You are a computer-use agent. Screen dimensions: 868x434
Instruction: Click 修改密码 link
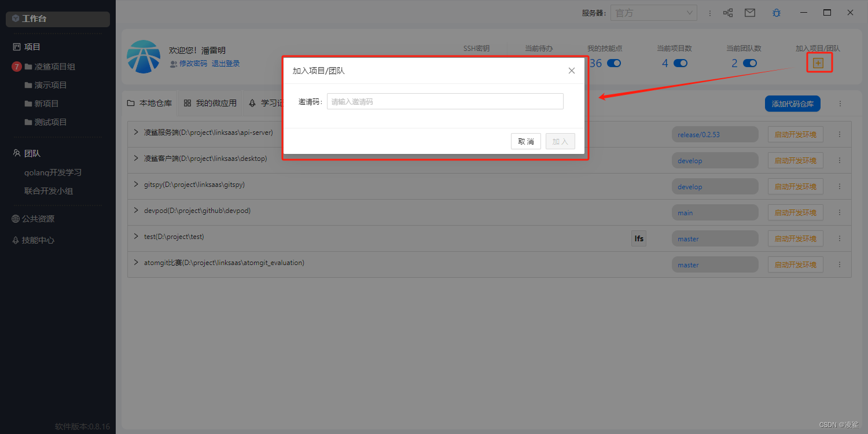pos(193,64)
